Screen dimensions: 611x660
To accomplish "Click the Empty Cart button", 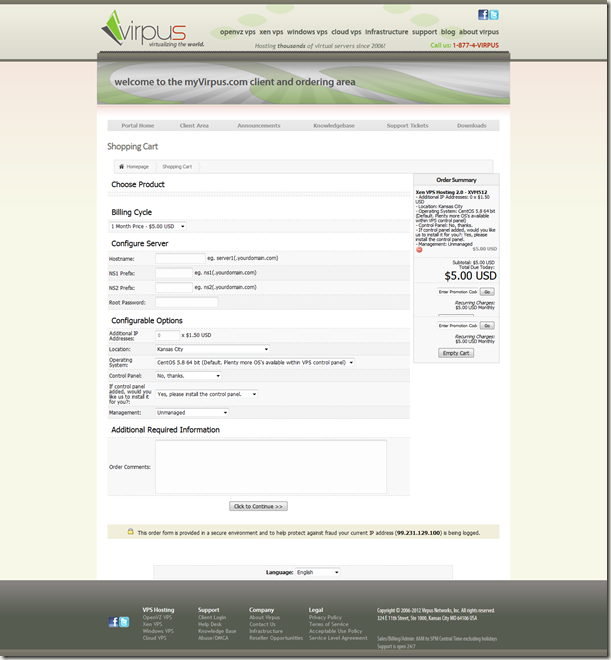I will click(x=456, y=353).
